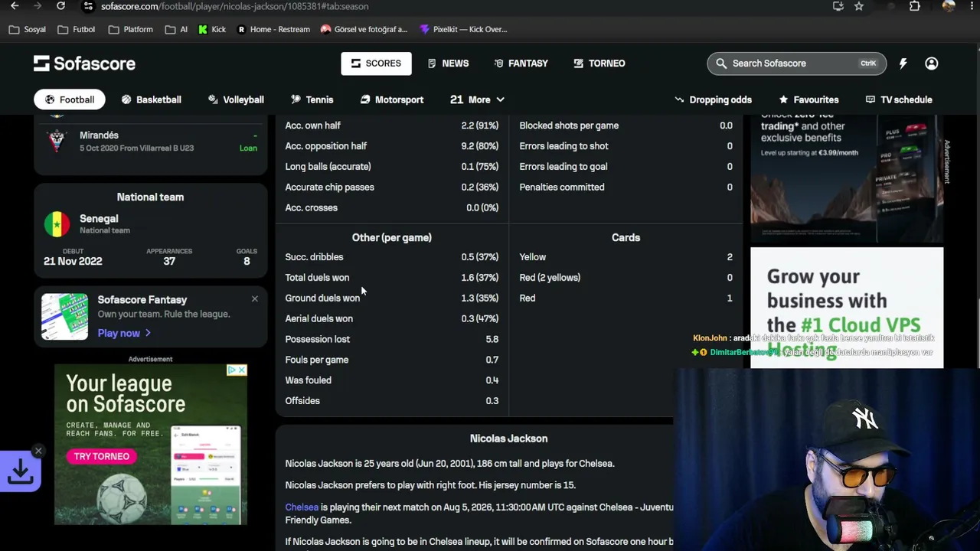The height and width of the screenshot is (551, 980).
Task: Open the Futbol bookmarks folder
Action: 77,29
